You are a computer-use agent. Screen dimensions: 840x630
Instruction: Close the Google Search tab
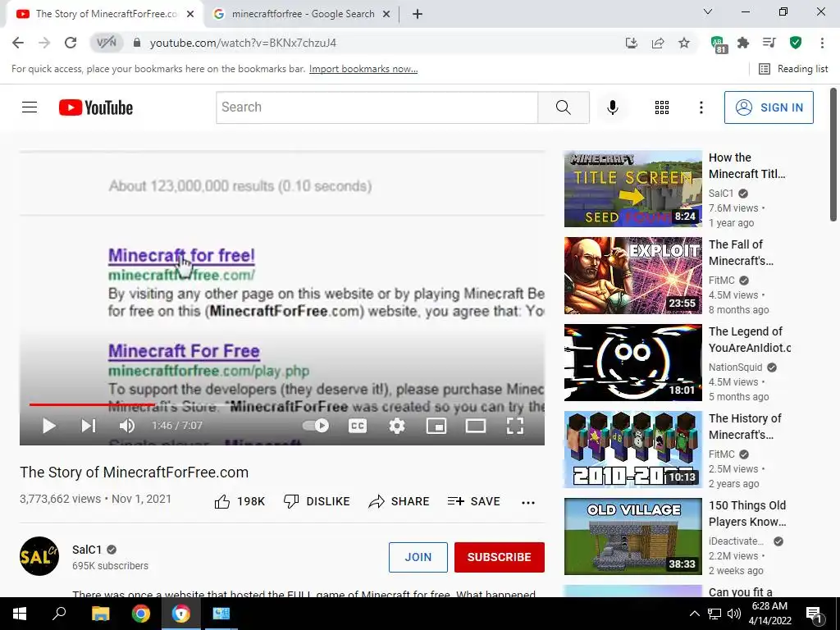tap(386, 14)
